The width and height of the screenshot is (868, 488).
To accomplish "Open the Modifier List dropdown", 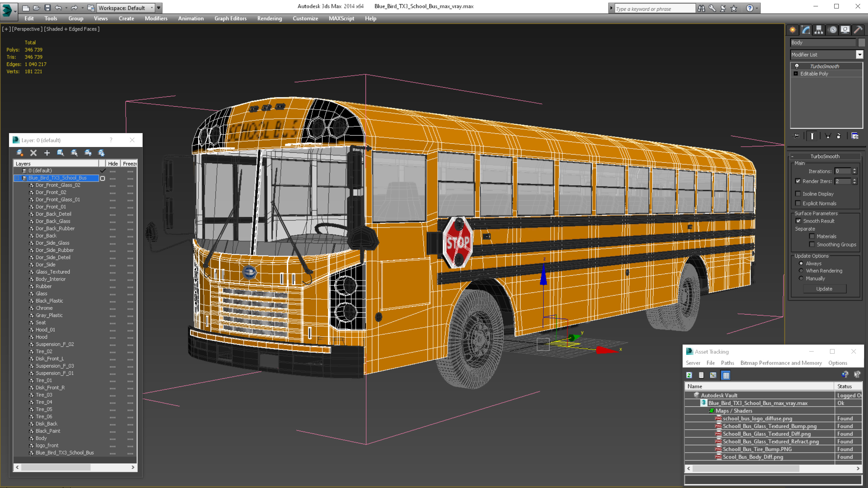I will [860, 55].
